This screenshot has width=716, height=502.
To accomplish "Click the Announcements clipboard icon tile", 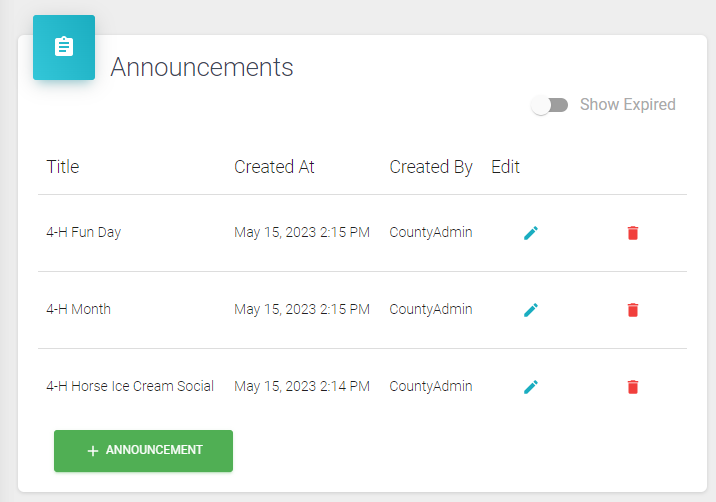I will click(64, 47).
